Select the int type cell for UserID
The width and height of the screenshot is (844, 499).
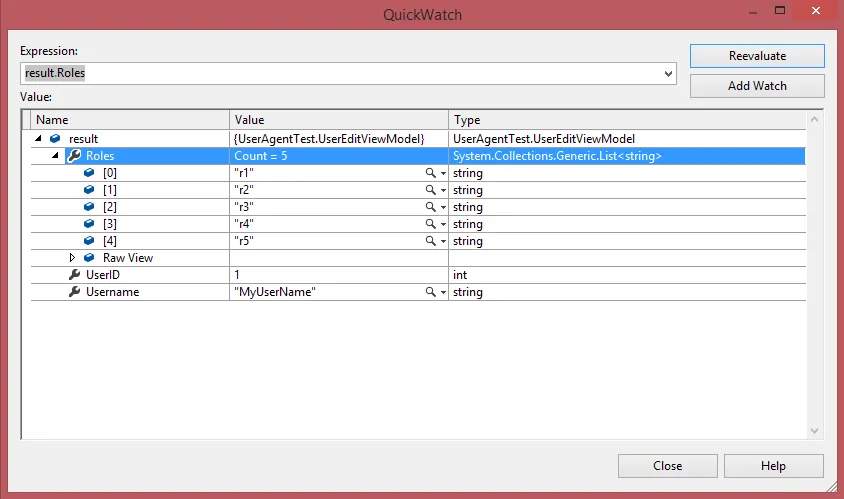tap(627, 275)
